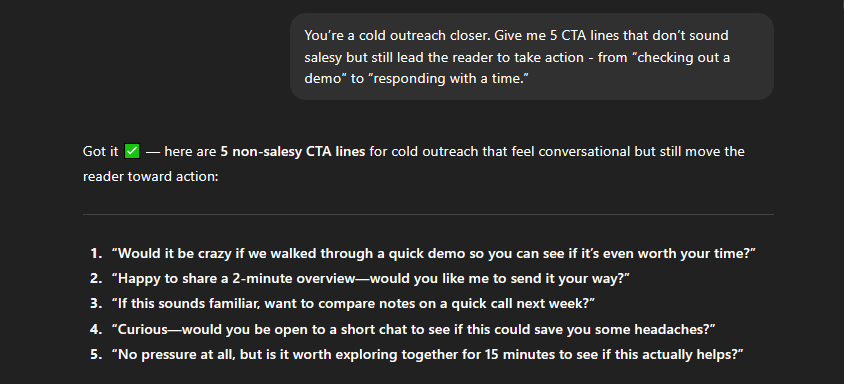Click "responding with a time." in prompt
The width and height of the screenshot is (844, 384).
coord(447,79)
